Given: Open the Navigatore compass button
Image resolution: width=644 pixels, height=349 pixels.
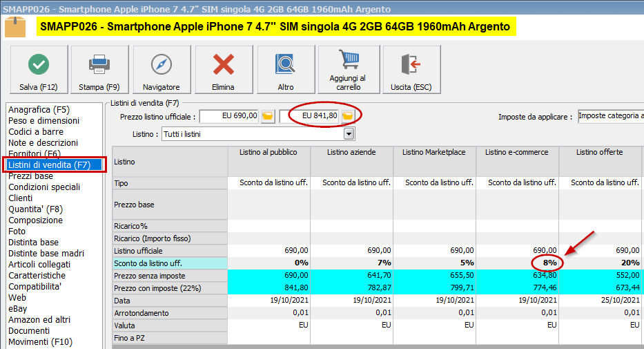Looking at the screenshot, I should point(162,70).
